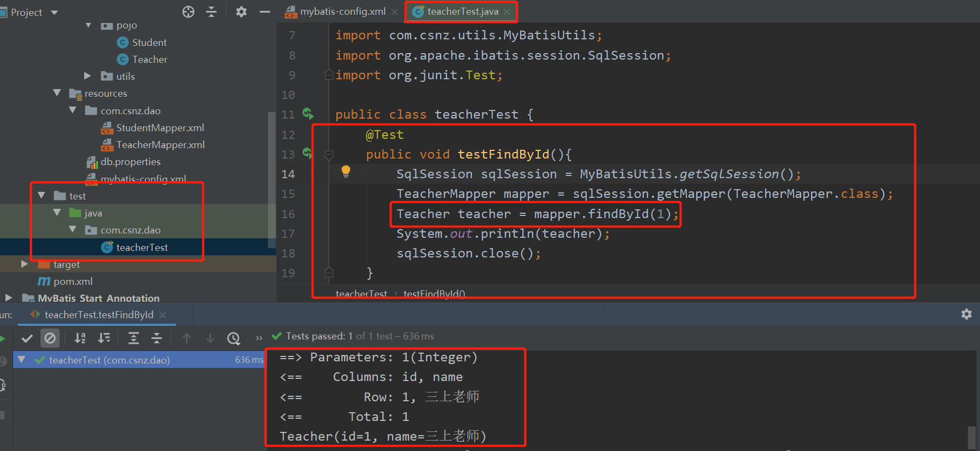The width and height of the screenshot is (980, 451).
Task: Go to next failed test arrow
Action: (x=210, y=338)
